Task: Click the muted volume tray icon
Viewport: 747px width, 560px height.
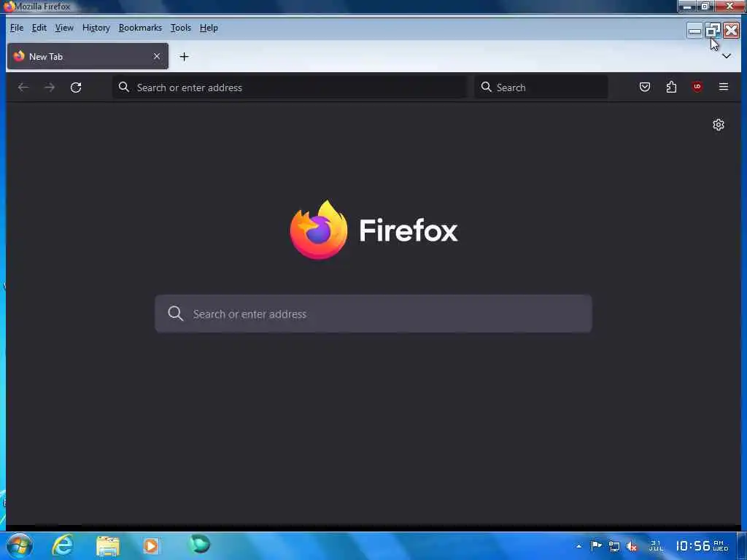Action: coord(632,546)
